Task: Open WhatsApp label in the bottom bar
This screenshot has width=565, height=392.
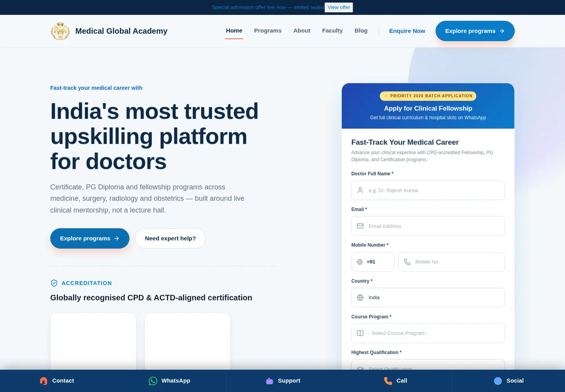Action: (x=176, y=381)
